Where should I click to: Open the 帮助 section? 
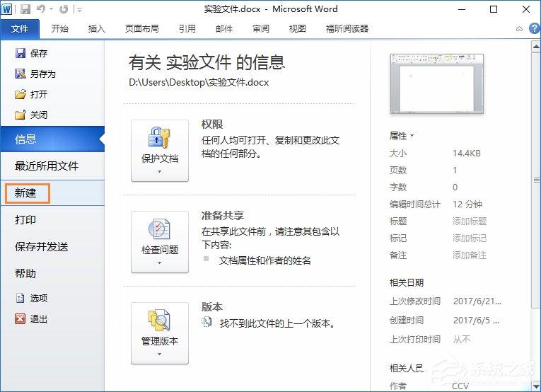coord(52,274)
